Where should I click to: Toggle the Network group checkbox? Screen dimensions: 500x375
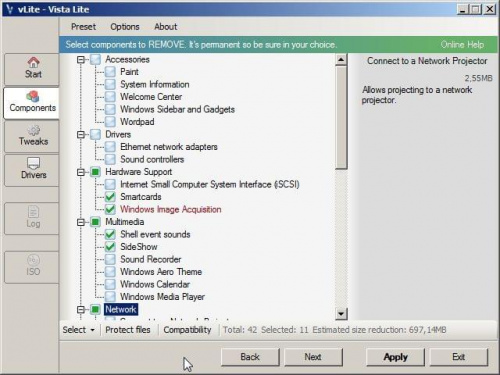coord(95,309)
